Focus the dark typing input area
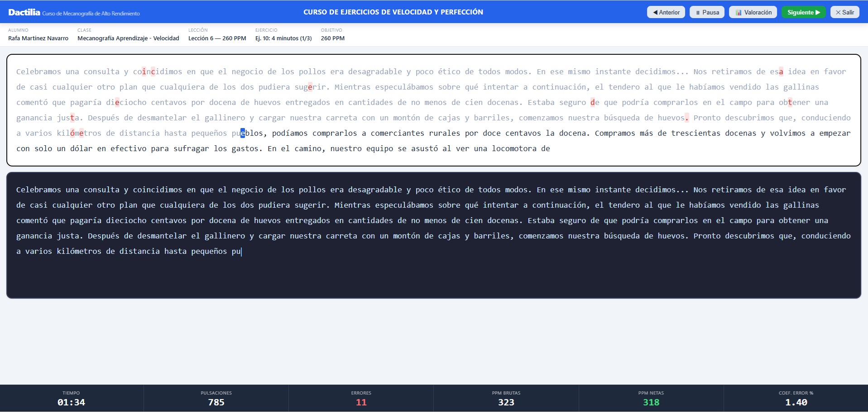 coord(434,235)
